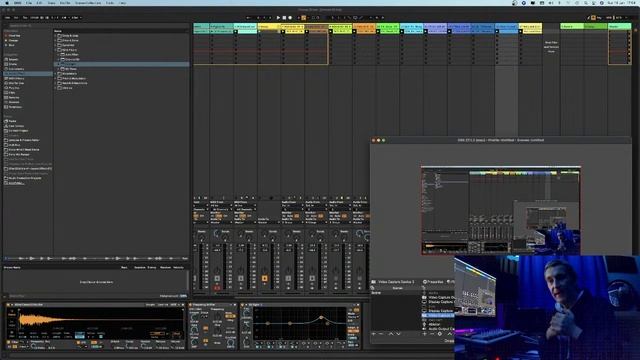
Task: Remove the scene in OBS
Action: coord(382,334)
